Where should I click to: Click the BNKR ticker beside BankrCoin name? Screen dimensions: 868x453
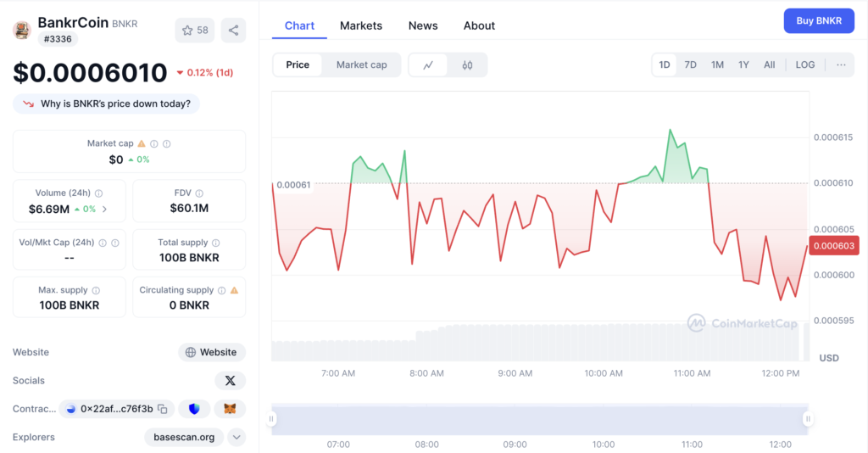coord(125,24)
